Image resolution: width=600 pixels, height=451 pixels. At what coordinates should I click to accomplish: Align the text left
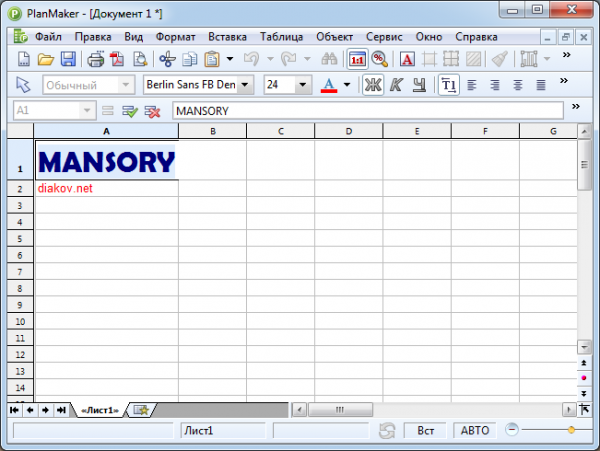pos(472,85)
